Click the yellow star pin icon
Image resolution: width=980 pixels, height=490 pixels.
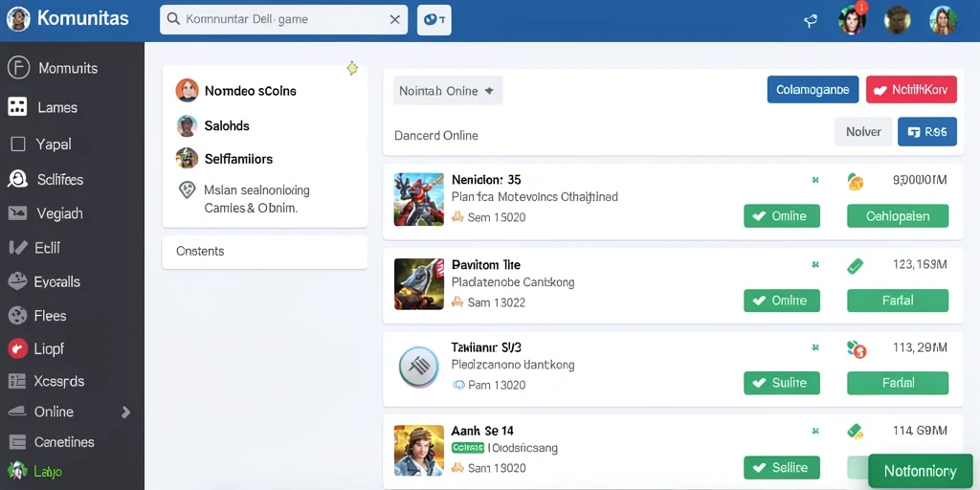tap(352, 69)
